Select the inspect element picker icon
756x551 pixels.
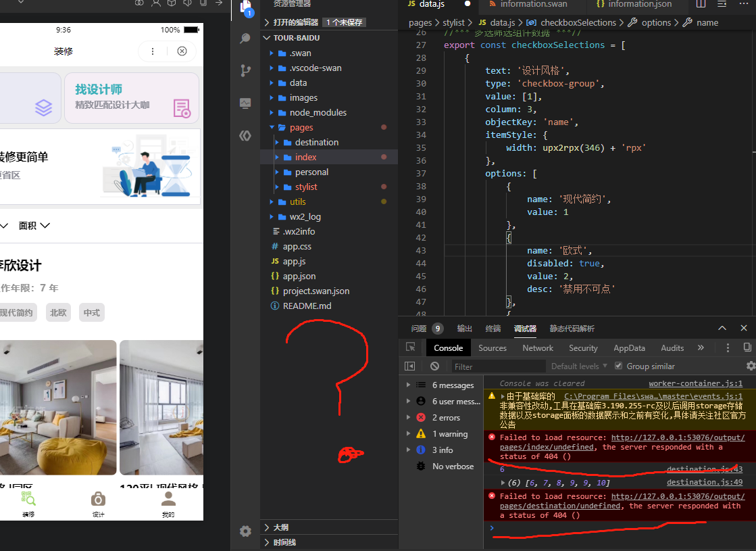pyautogui.click(x=410, y=348)
